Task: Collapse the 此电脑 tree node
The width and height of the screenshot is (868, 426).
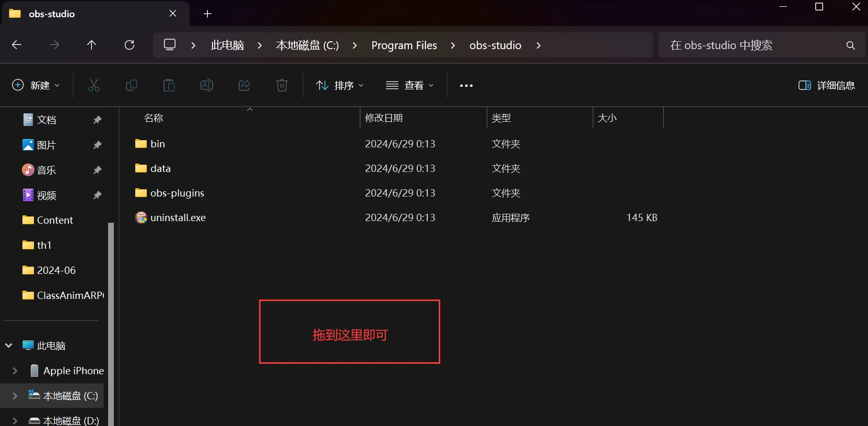Action: pyautogui.click(x=9, y=346)
